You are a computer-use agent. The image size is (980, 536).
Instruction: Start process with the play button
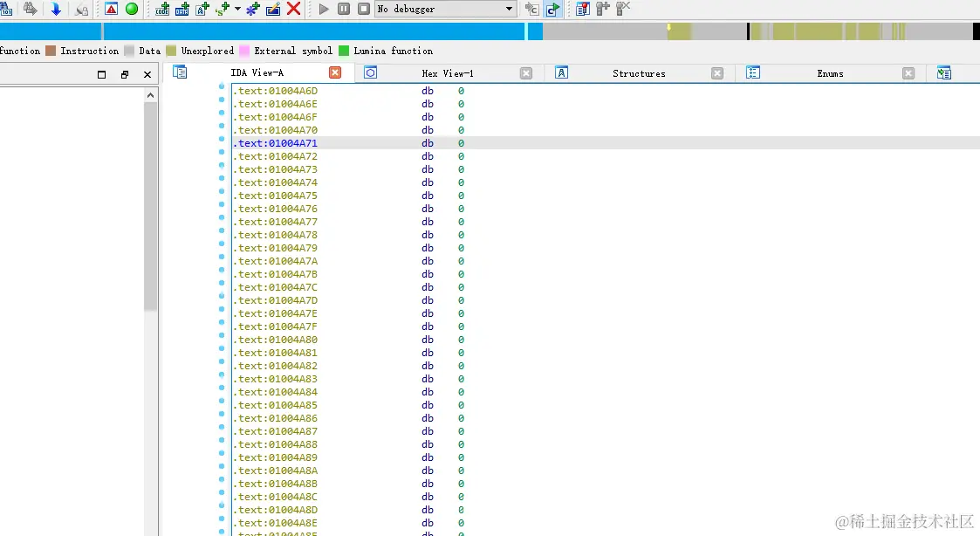point(324,9)
